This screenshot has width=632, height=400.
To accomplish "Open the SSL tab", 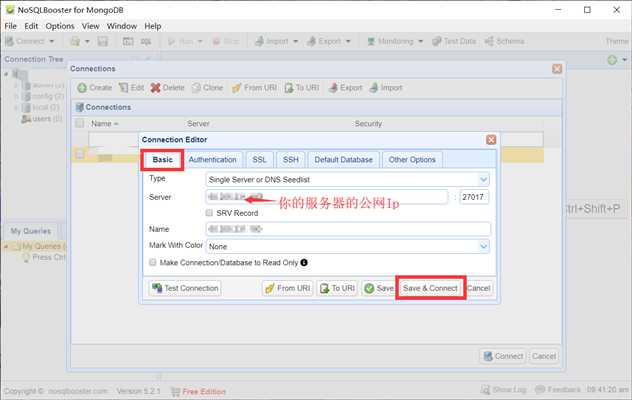I will point(259,160).
